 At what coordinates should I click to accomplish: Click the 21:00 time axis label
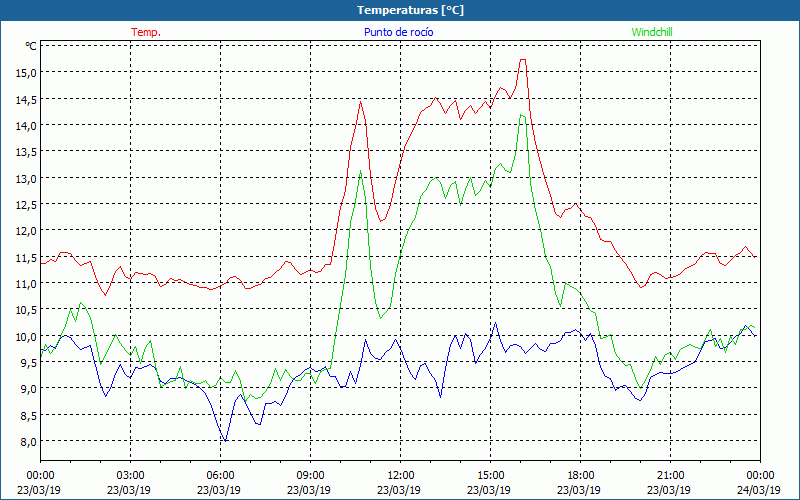pyautogui.click(x=670, y=476)
